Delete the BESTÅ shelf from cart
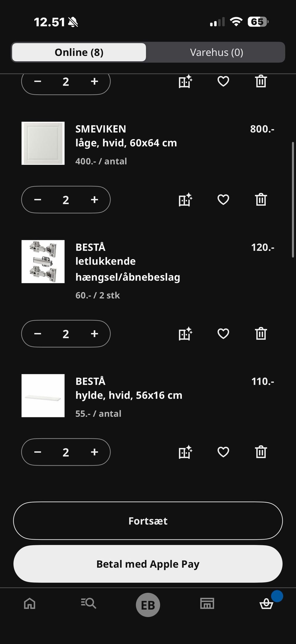The height and width of the screenshot is (644, 296). click(x=261, y=452)
